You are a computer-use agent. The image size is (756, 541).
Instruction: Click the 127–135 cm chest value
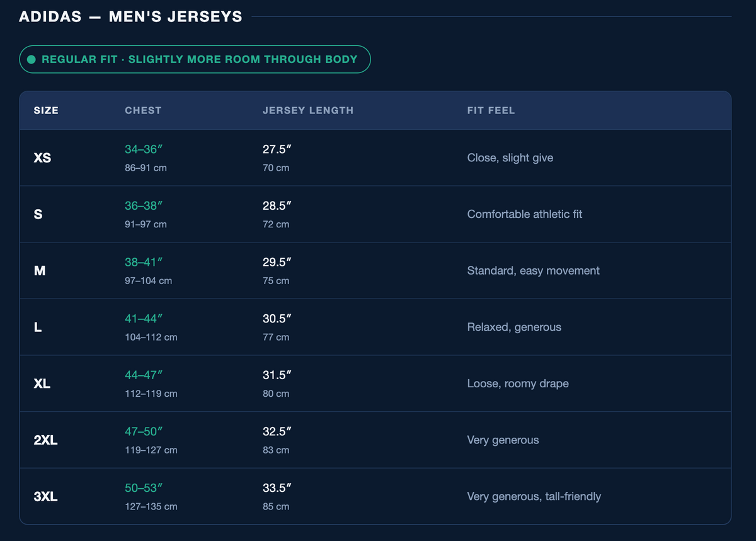pyautogui.click(x=151, y=506)
